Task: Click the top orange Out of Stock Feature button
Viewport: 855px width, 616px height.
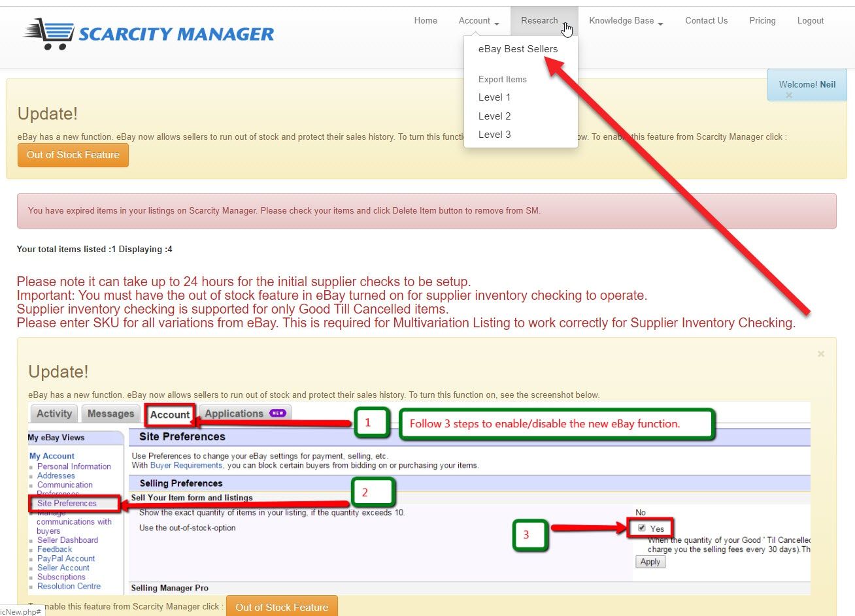Action: pos(73,155)
